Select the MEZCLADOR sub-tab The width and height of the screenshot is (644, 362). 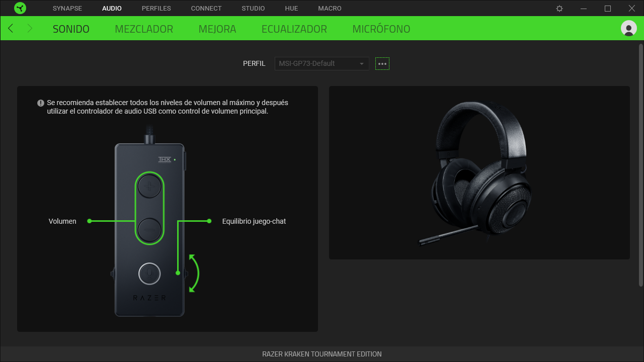pos(144,29)
